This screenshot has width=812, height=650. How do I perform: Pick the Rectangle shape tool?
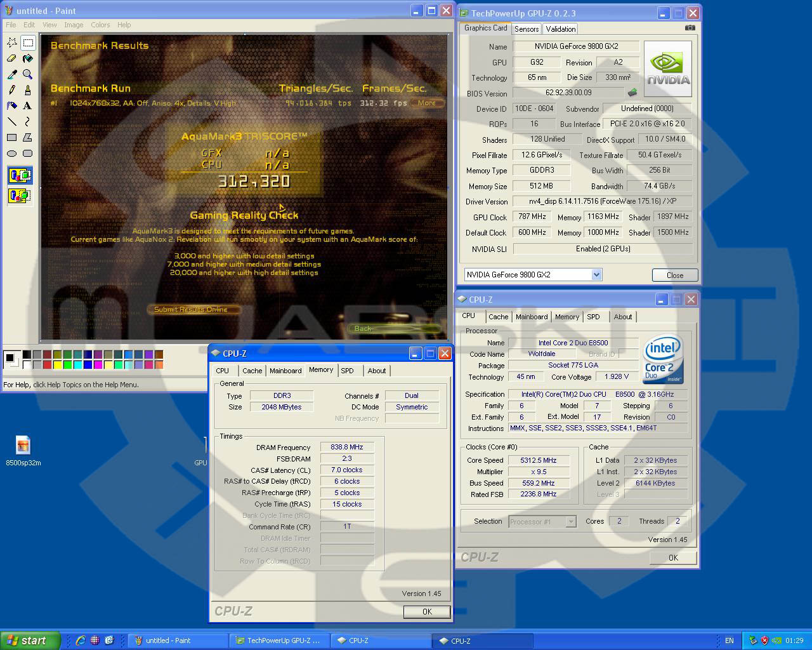(12, 137)
